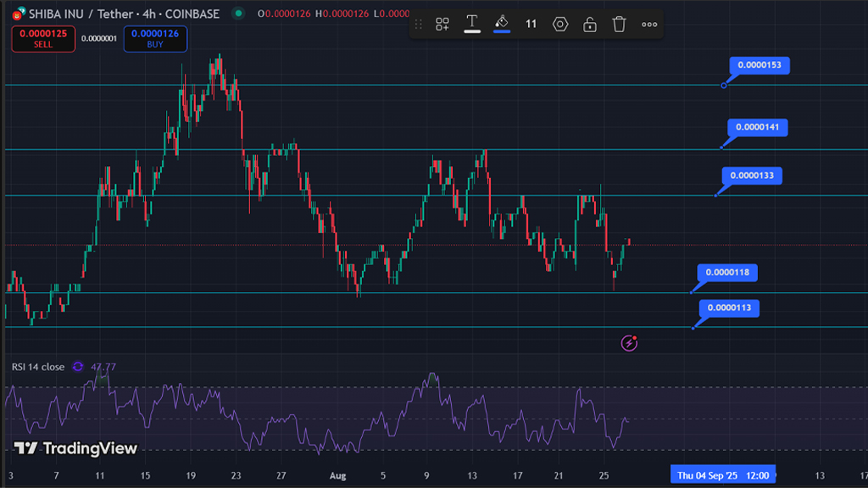Grab the toolbar drag handle dots

419,25
